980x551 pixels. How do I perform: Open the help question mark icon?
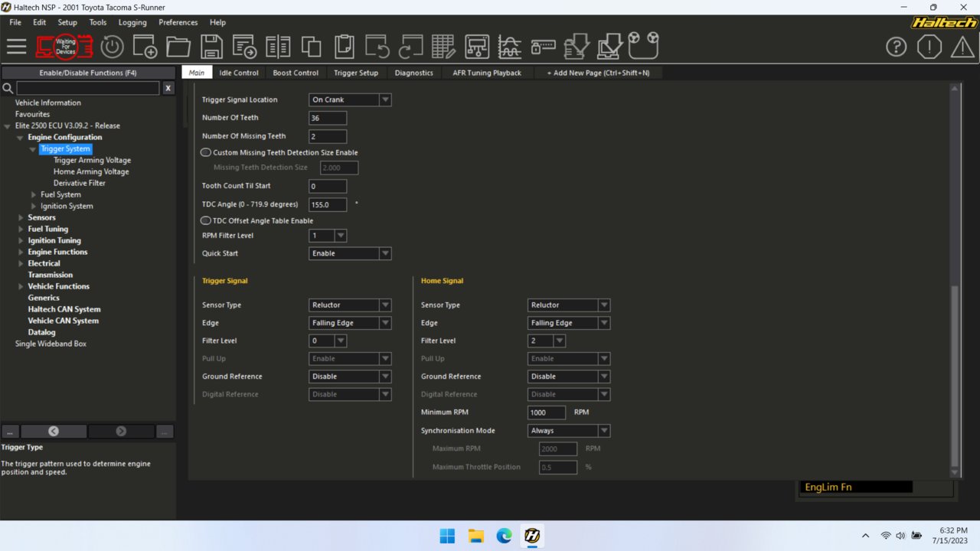(x=896, y=47)
